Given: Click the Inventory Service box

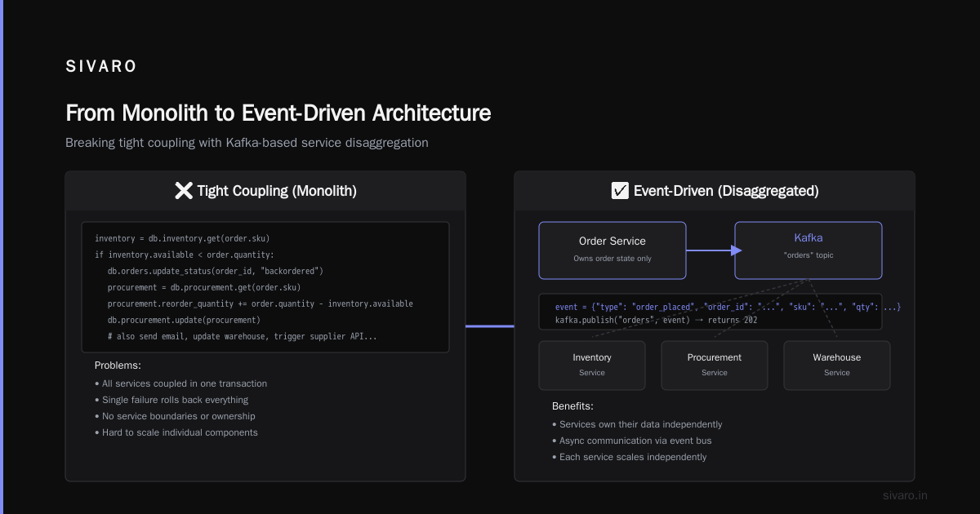Looking at the screenshot, I should [x=592, y=365].
